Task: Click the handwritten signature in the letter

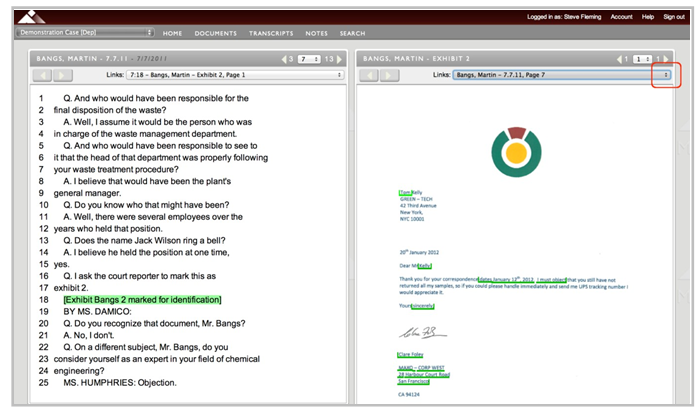Action: [422, 332]
